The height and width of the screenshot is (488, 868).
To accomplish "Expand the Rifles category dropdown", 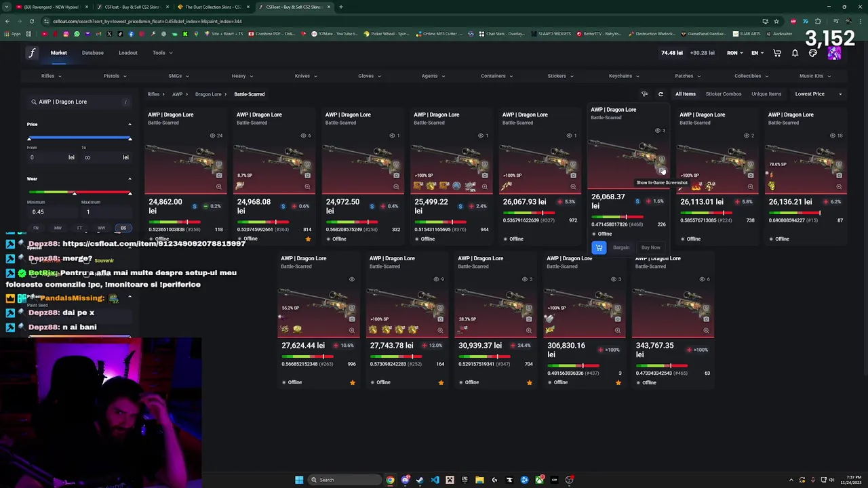I will coord(52,76).
